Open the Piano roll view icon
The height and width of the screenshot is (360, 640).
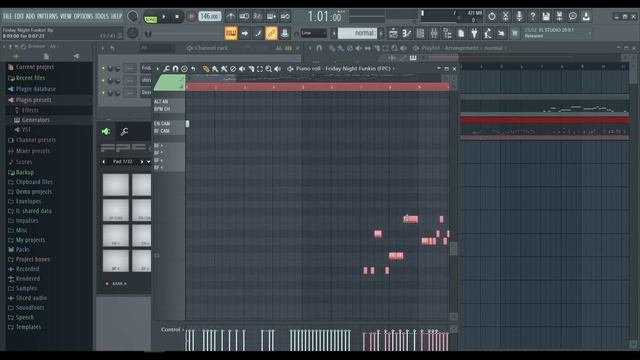(407, 33)
